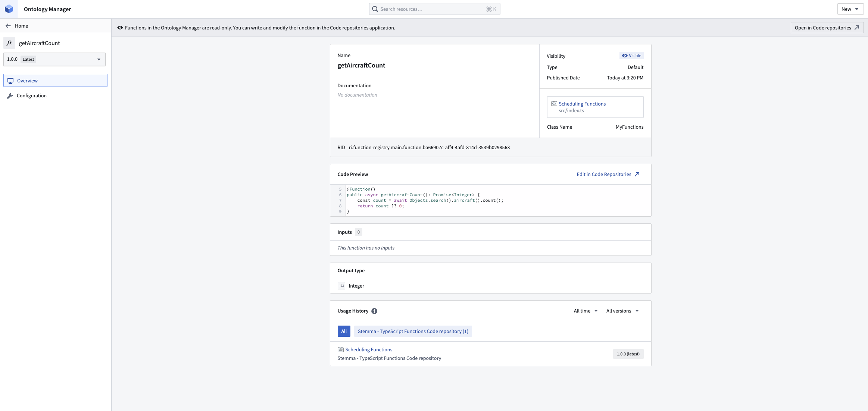Image resolution: width=868 pixels, height=411 pixels.
Task: Click the No documentation text
Action: (x=357, y=95)
